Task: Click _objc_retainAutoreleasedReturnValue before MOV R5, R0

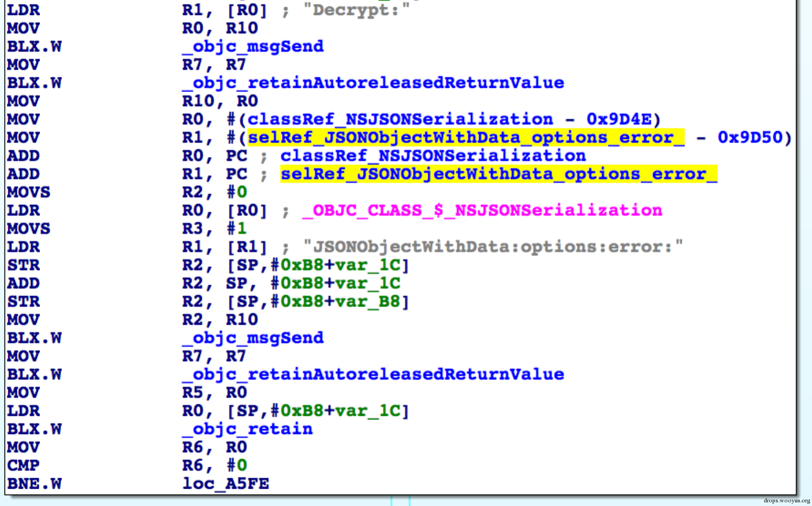Action: tap(373, 374)
